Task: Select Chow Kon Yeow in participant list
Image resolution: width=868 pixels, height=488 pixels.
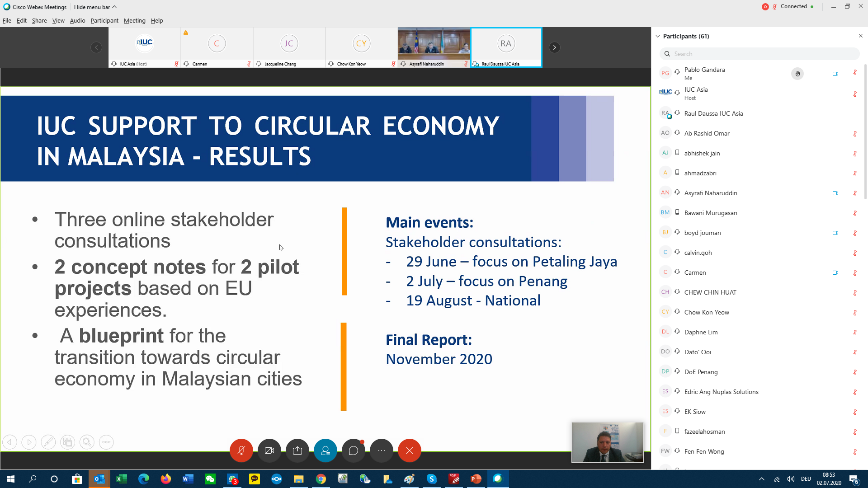Action: click(706, 312)
